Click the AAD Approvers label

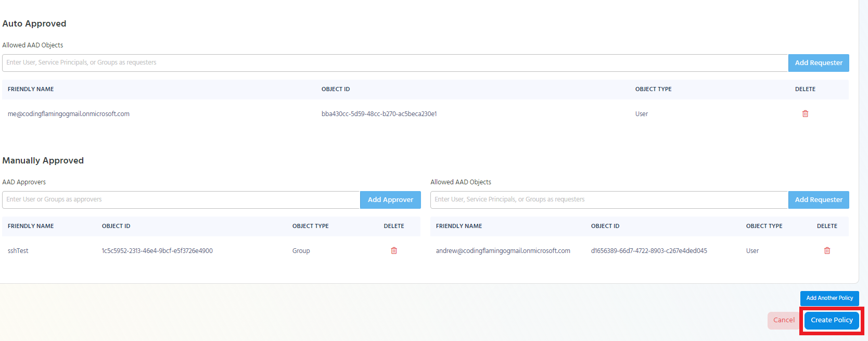tap(24, 182)
